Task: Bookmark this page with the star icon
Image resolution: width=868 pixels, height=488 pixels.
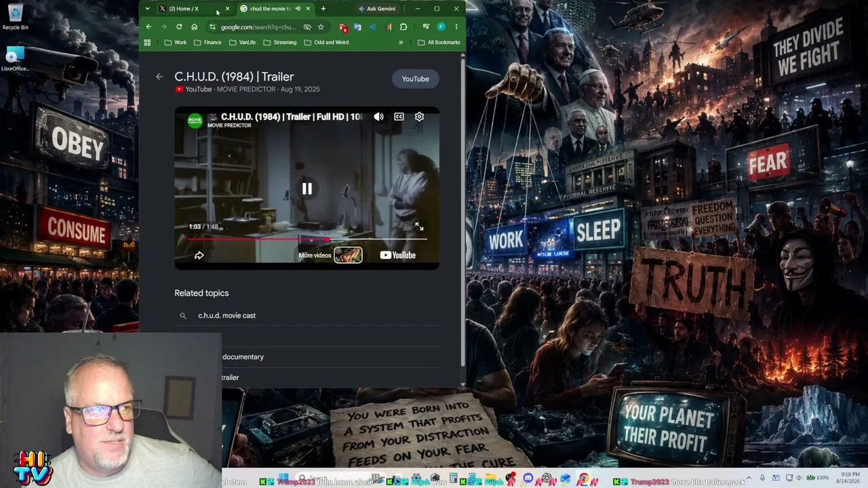Action: 321,27
